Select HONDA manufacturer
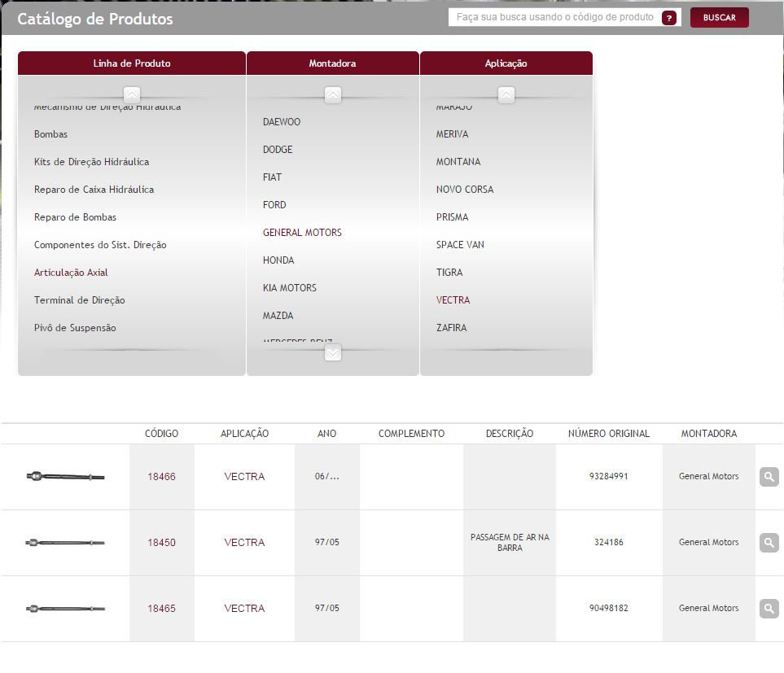This screenshot has height=673, width=784. (278, 260)
